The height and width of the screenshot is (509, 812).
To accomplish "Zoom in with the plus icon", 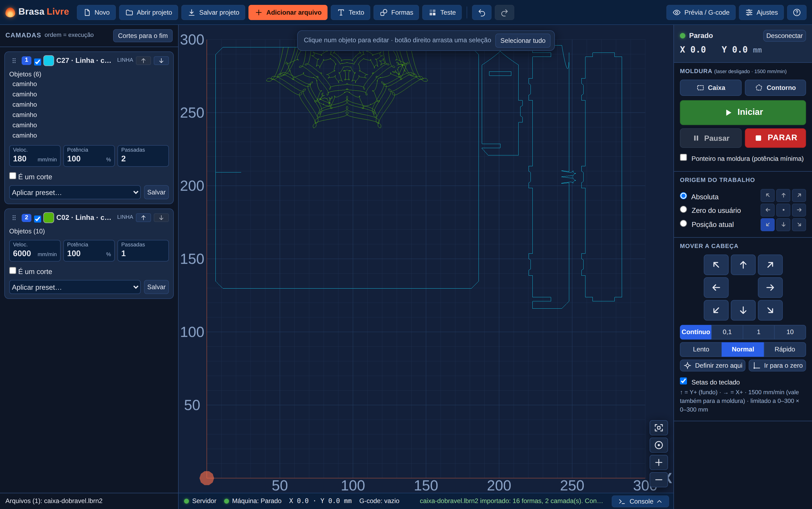I will click(x=659, y=462).
